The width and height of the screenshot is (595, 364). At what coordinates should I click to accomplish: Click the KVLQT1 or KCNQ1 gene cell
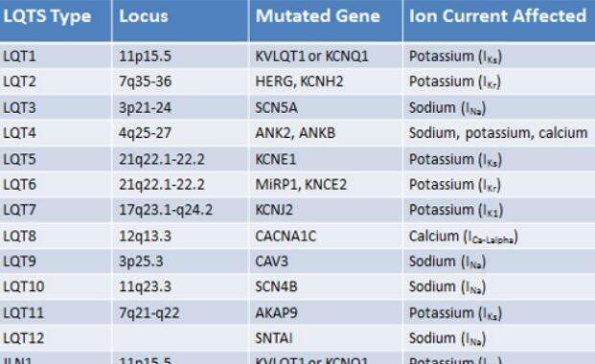[326, 56]
